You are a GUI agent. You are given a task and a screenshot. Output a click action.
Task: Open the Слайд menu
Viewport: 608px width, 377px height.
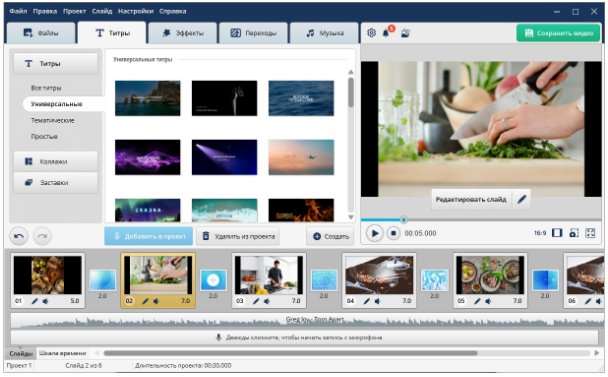pyautogui.click(x=102, y=11)
